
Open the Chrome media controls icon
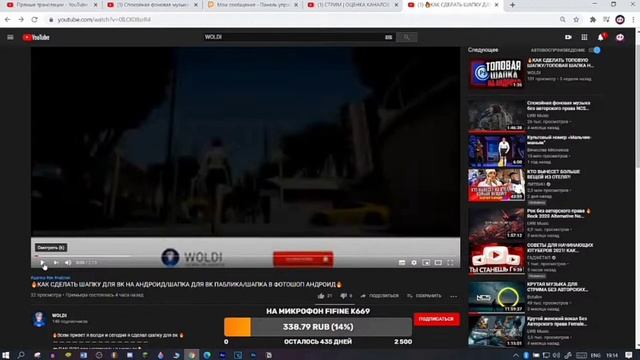(606, 20)
